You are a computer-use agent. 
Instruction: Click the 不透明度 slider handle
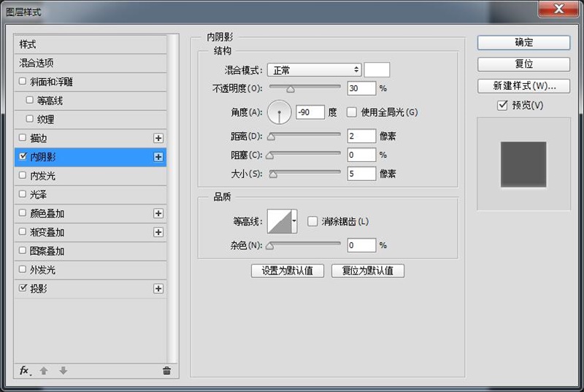(x=291, y=89)
